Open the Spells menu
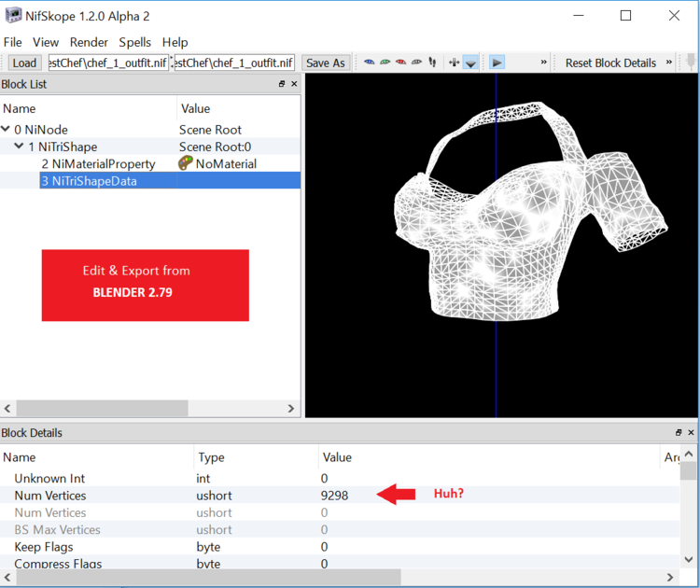The height and width of the screenshot is (588, 700). 134,42
